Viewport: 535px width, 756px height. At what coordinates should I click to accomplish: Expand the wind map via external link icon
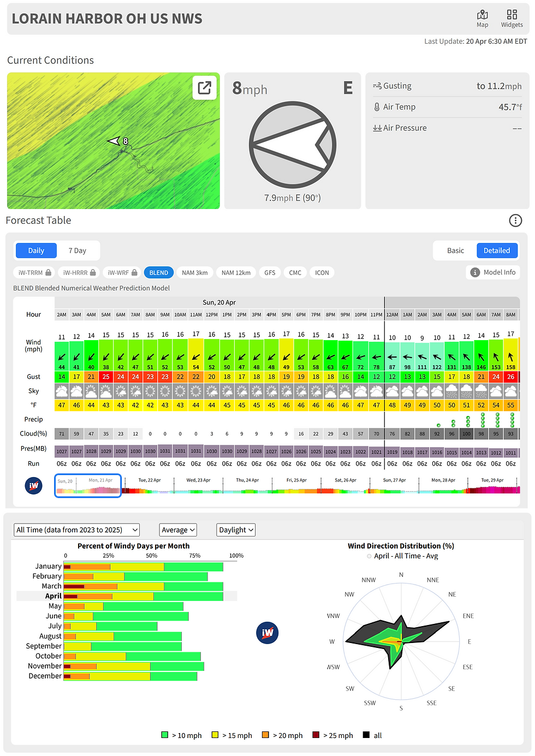point(204,88)
